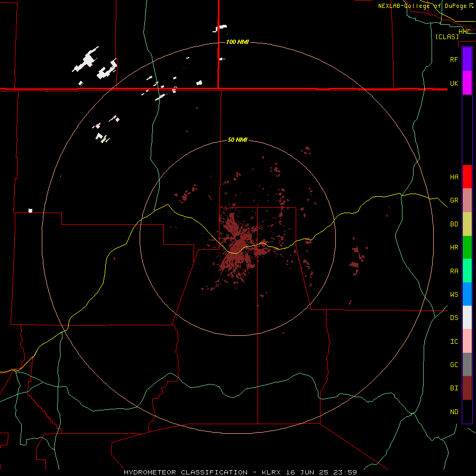Image resolution: width=476 pixels, height=476 pixels.
Task: Click the "DS" legend label
Action: click(454, 318)
